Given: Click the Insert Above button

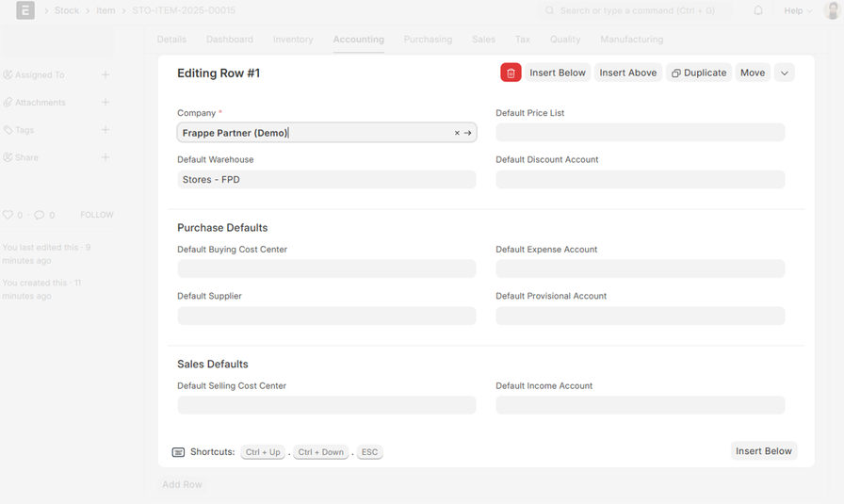Looking at the screenshot, I should [x=627, y=73].
